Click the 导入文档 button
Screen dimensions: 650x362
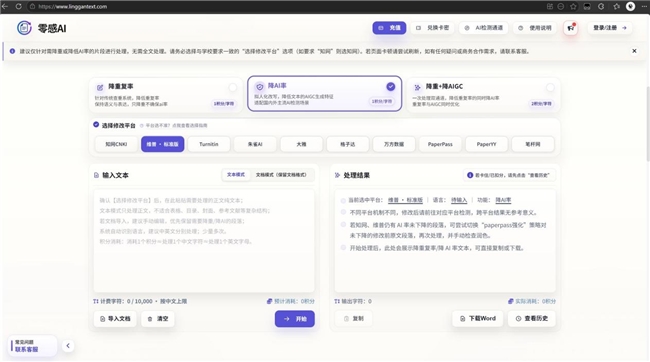pyautogui.click(x=115, y=319)
